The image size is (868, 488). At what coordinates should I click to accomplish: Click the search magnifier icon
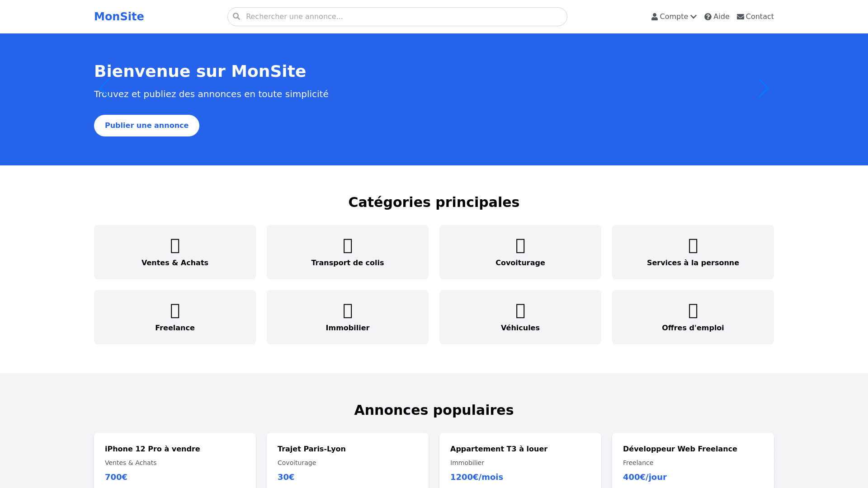tap(236, 17)
